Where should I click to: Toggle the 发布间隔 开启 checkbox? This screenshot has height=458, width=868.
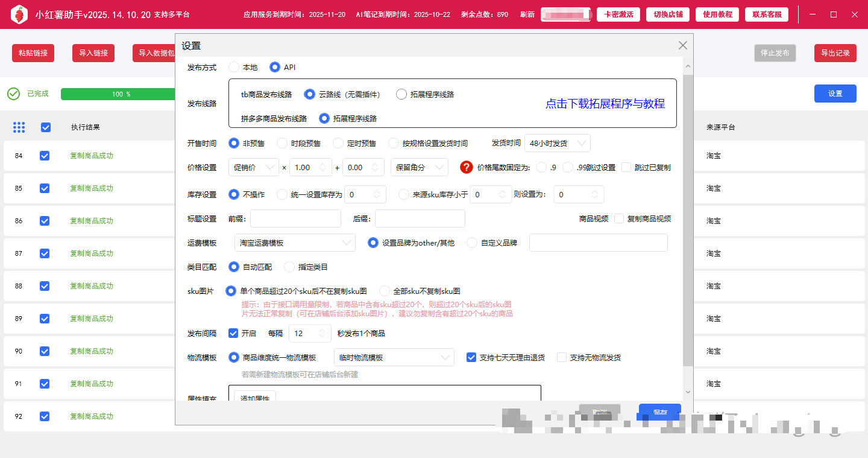coord(233,333)
